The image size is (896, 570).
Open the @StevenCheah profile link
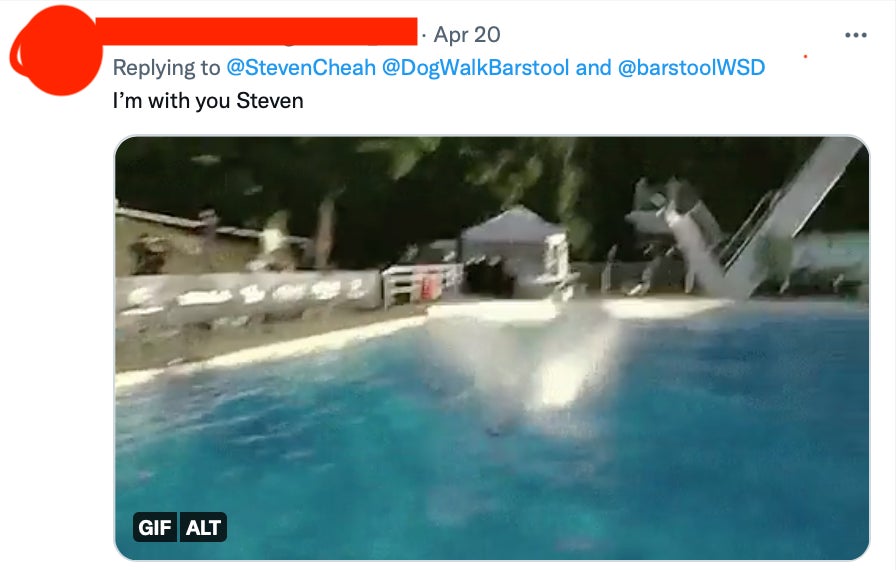(x=301, y=68)
